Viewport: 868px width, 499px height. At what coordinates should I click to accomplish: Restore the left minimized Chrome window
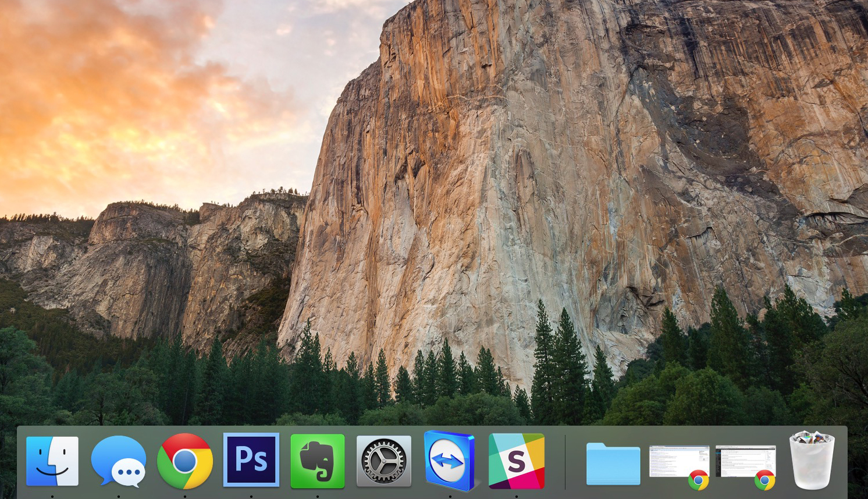[x=680, y=460]
